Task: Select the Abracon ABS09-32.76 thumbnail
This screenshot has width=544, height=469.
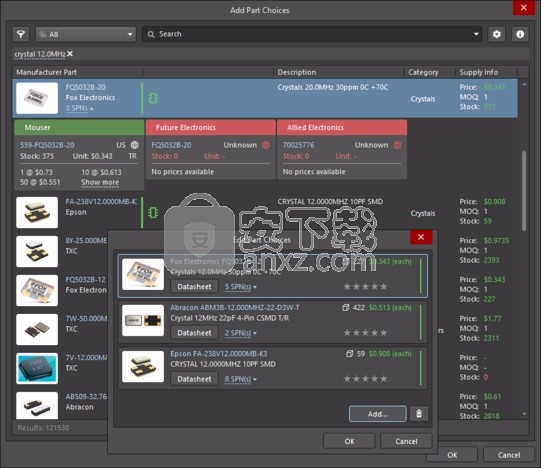Action: (37, 406)
